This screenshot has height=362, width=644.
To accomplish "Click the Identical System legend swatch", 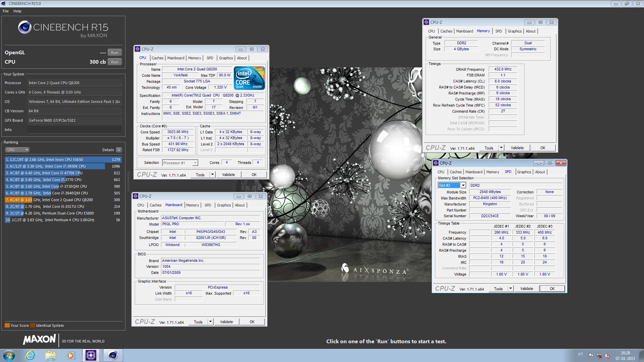I will 33,325.
